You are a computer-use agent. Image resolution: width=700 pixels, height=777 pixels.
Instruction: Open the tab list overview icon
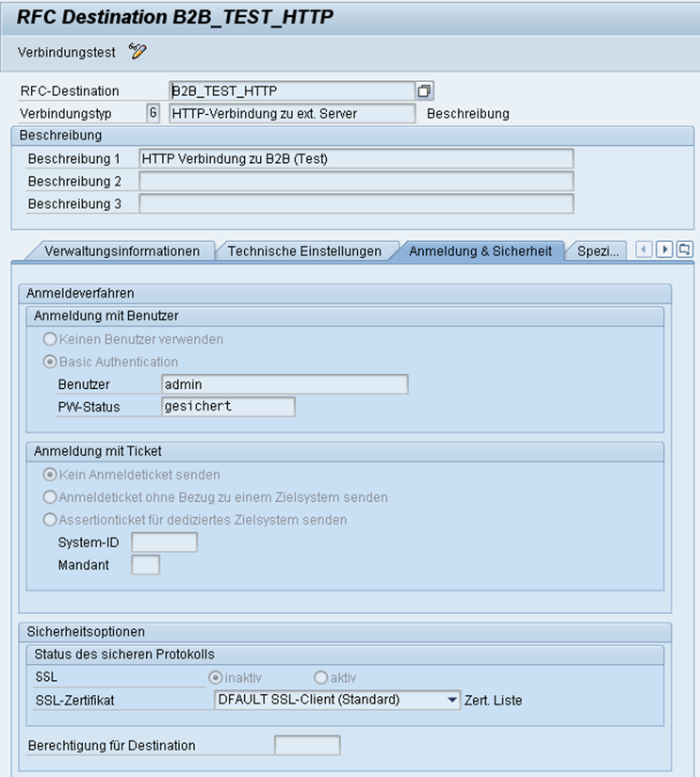pos(685,250)
